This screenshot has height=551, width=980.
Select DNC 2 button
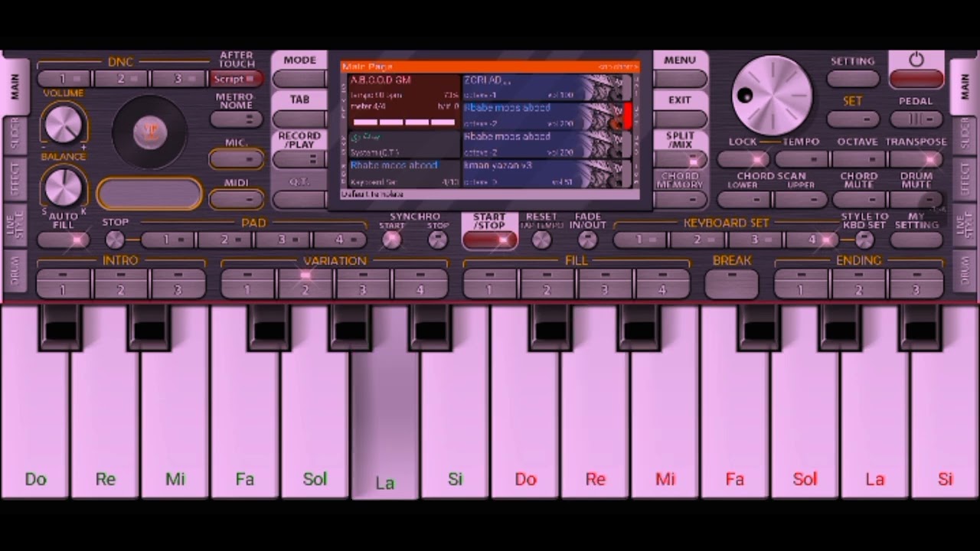(121, 79)
